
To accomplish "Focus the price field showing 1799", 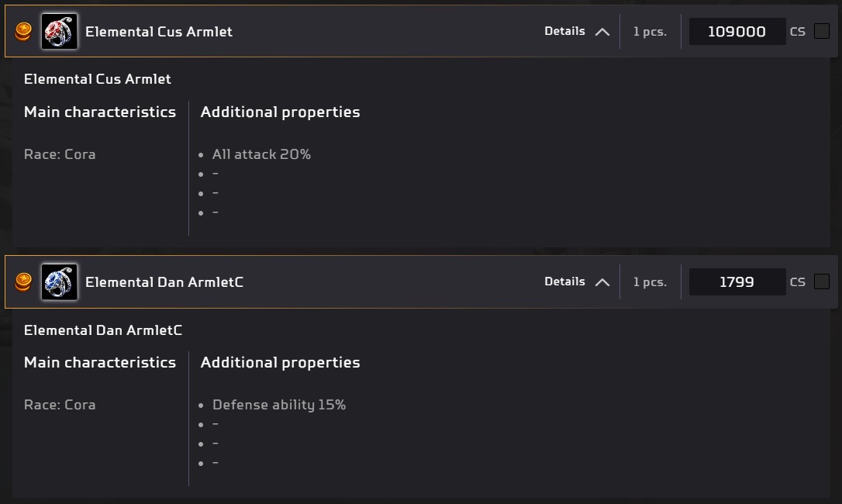I will (737, 281).
